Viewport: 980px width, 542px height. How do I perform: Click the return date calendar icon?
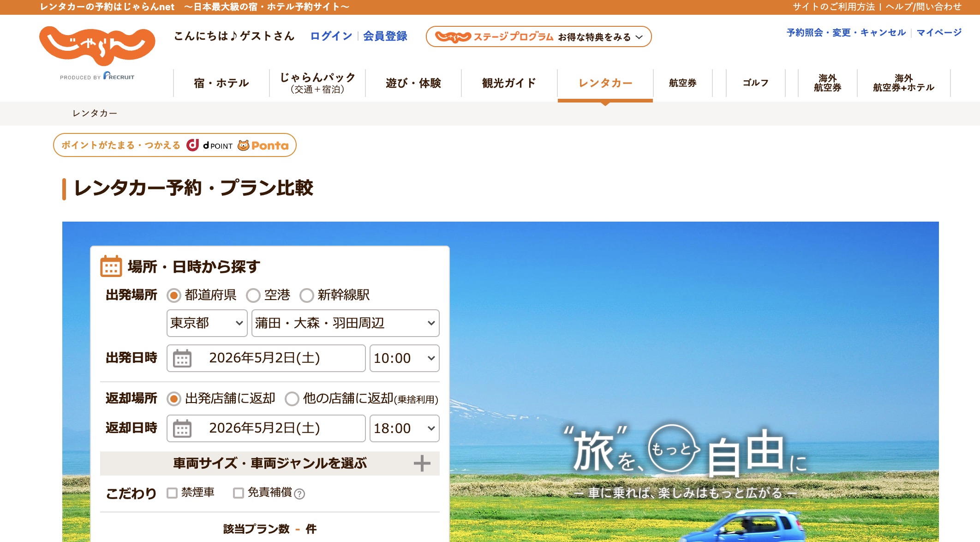(x=182, y=428)
